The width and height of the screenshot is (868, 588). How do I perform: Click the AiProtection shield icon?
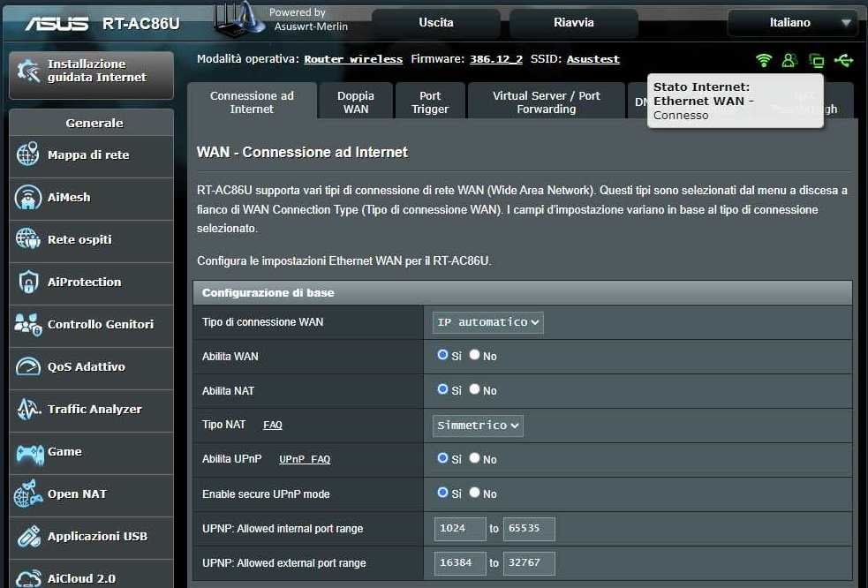(x=28, y=282)
